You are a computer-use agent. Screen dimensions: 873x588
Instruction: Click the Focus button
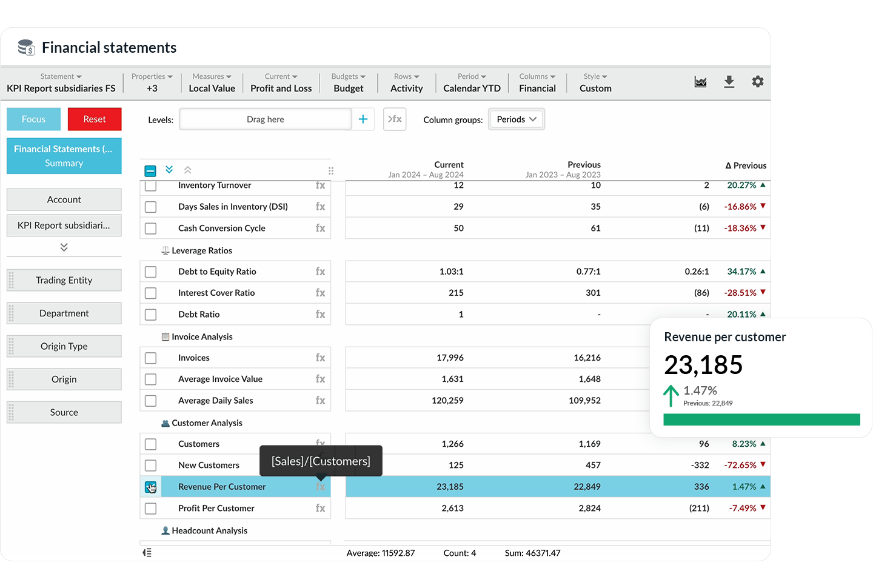33,119
